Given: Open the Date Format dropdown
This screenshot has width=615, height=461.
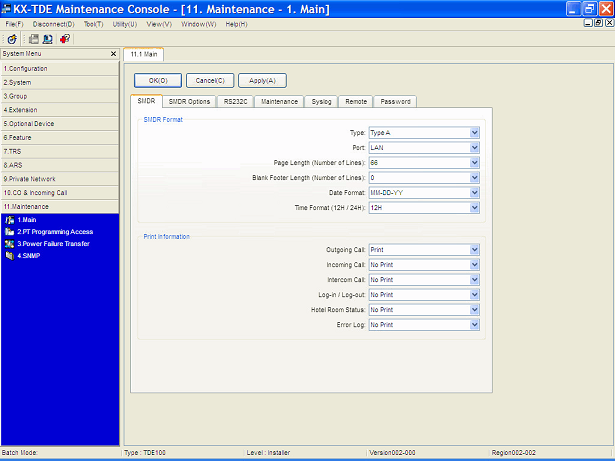Looking at the screenshot, I should 474,192.
